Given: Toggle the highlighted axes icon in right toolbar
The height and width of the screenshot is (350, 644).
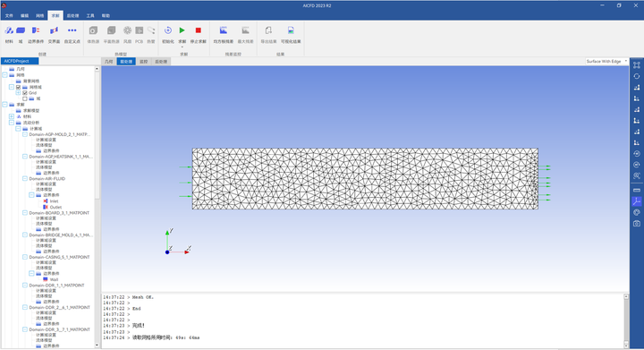Looking at the screenshot, I should click(x=637, y=201).
